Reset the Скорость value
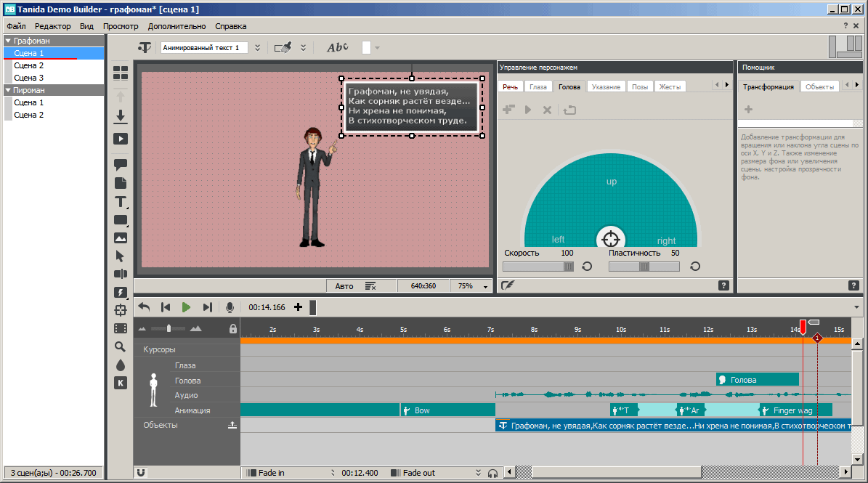Screen dimensions: 868x483 (x=587, y=267)
